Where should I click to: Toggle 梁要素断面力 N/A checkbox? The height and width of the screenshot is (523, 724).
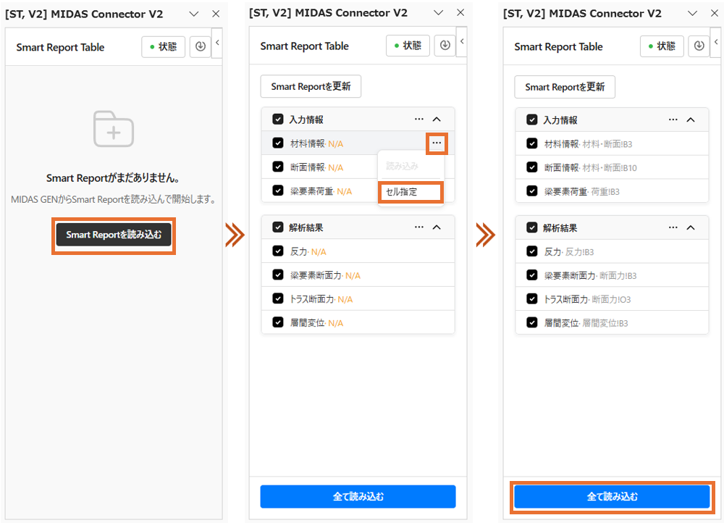click(x=278, y=275)
